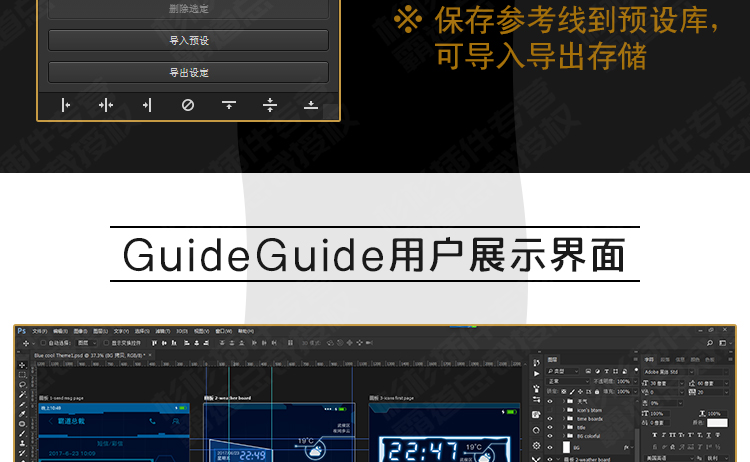Image resolution: width=750 pixels, height=462 pixels.
Task: Enable the 自动选择 checkbox
Action: click(x=43, y=343)
